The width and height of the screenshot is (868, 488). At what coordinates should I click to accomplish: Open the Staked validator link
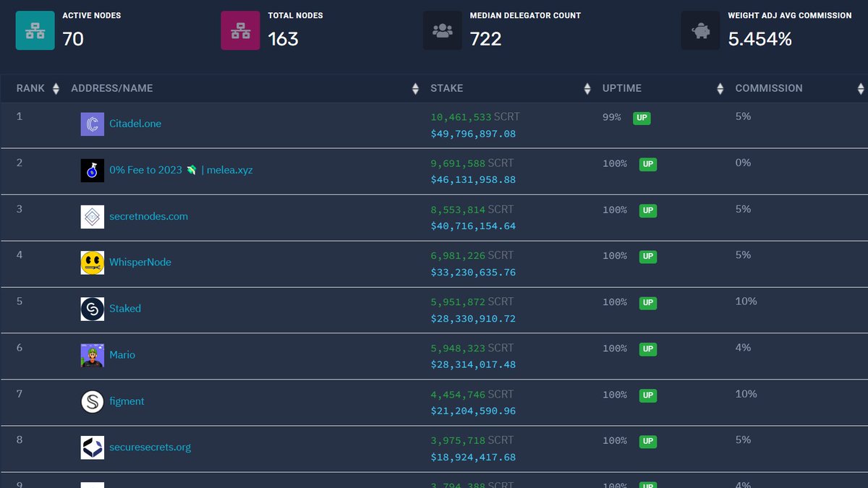click(125, 309)
